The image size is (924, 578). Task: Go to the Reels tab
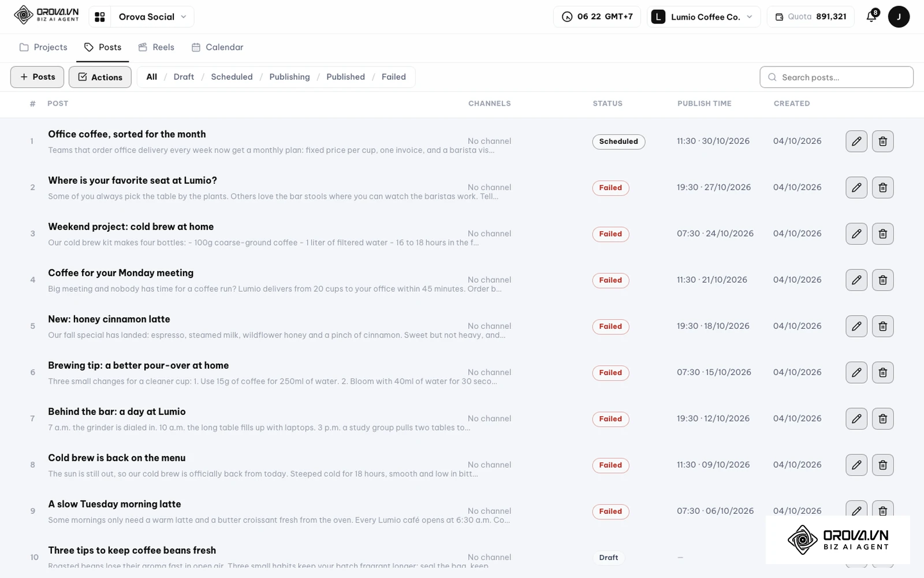click(157, 47)
